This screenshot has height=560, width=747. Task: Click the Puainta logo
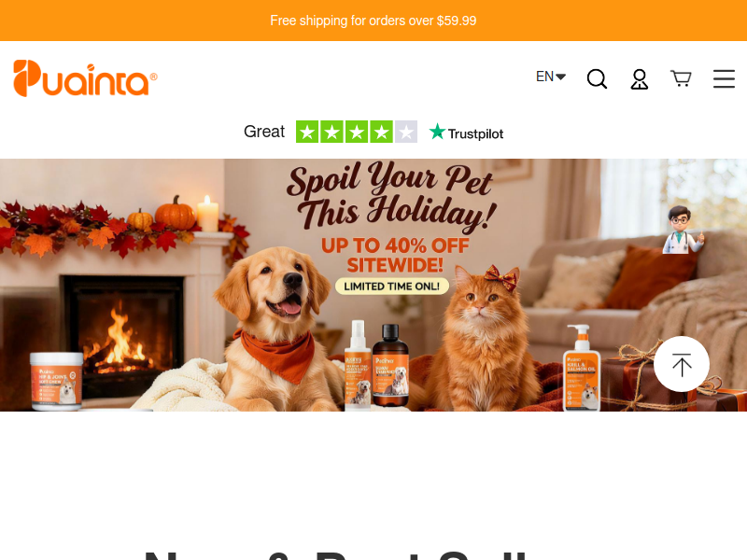point(85,78)
